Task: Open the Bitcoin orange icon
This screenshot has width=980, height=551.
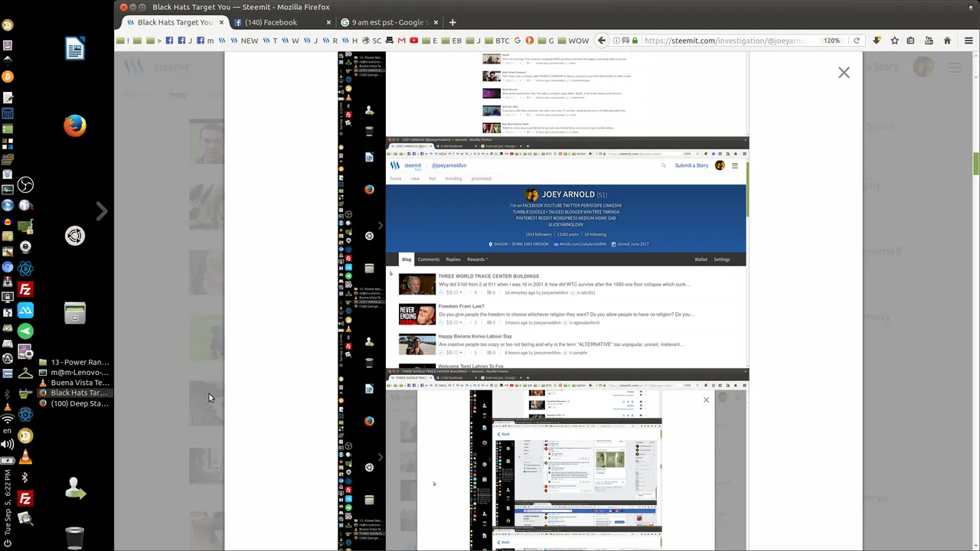Action: [8, 77]
